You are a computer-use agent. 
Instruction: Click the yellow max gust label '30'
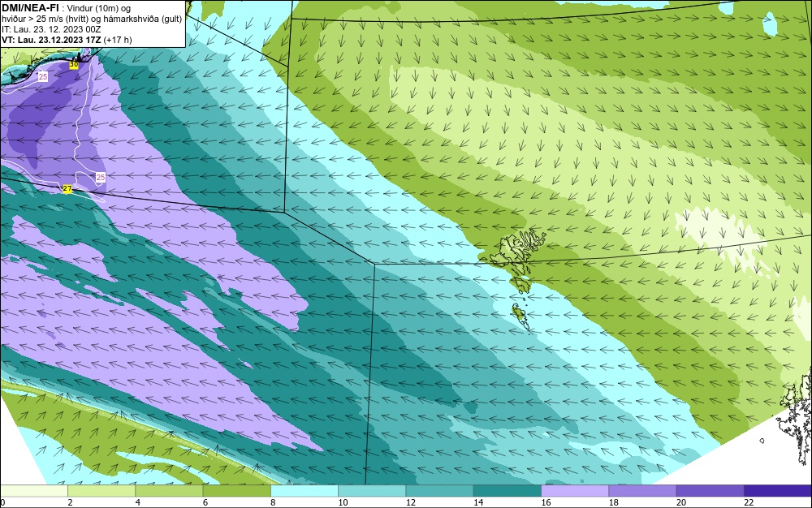74,65
